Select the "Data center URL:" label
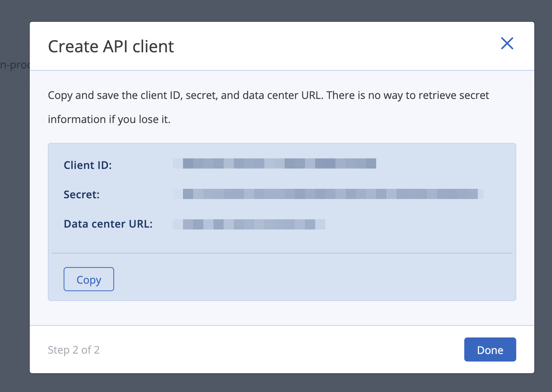This screenshot has width=552, height=392. 108,224
